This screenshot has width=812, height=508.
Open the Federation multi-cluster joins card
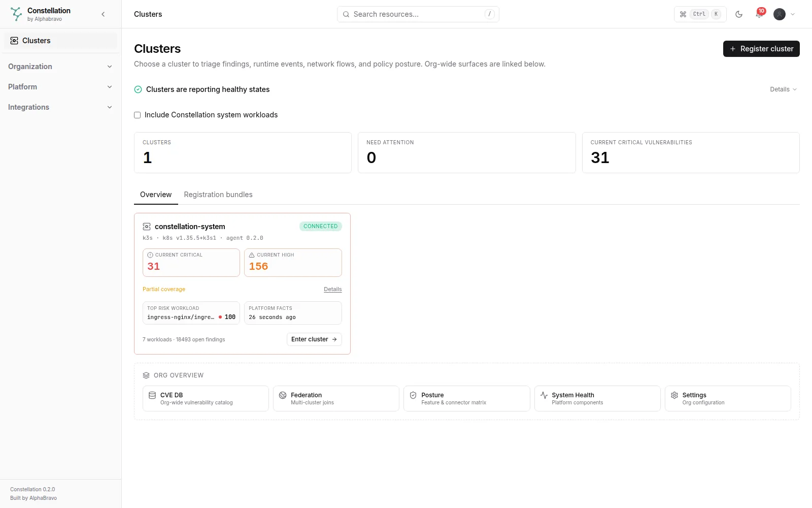click(336, 398)
